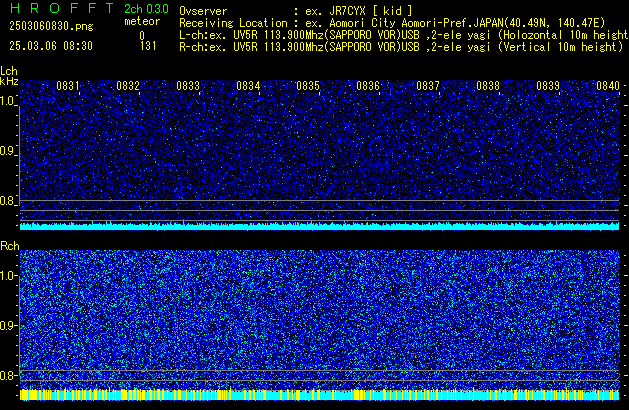Click the HROFFT title text
629x410 pixels.
click(x=62, y=8)
